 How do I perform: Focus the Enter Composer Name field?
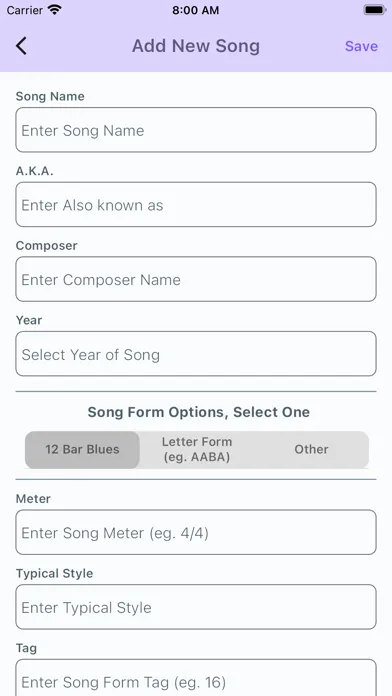pyautogui.click(x=196, y=279)
